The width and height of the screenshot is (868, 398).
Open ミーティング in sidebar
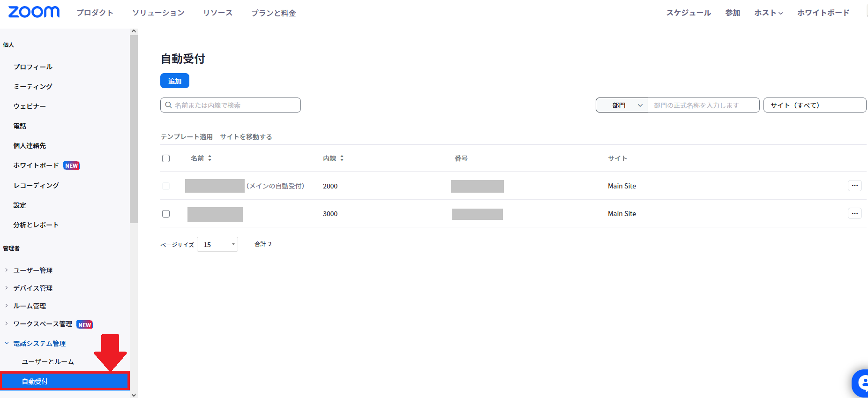[x=33, y=87]
